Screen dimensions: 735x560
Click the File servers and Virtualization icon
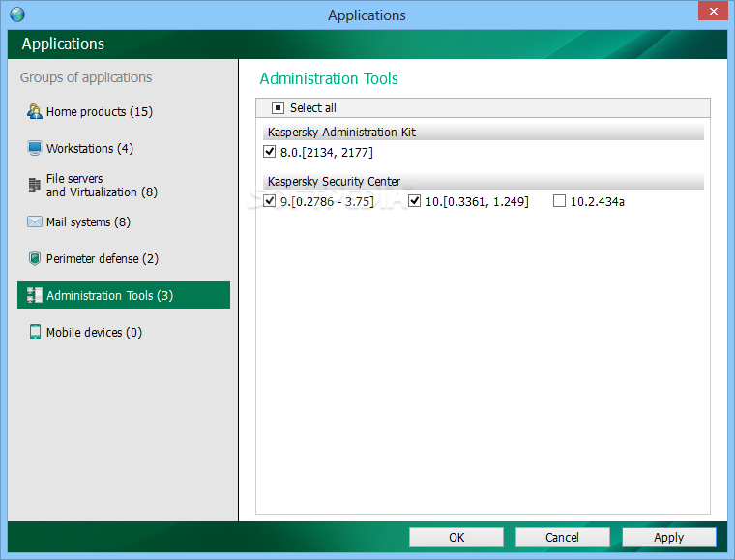point(34,185)
